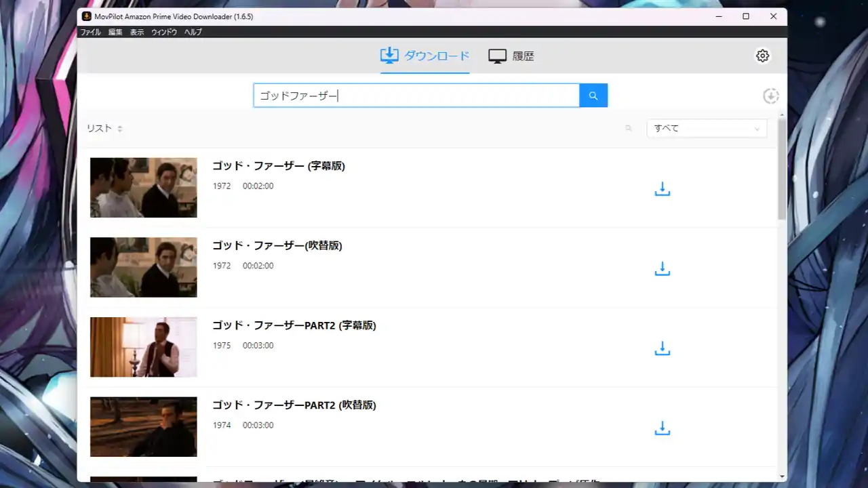The width and height of the screenshot is (868, 488).
Task: Open thumbnail of ゴッド・ファーザー (字幕版)
Action: pos(144,188)
